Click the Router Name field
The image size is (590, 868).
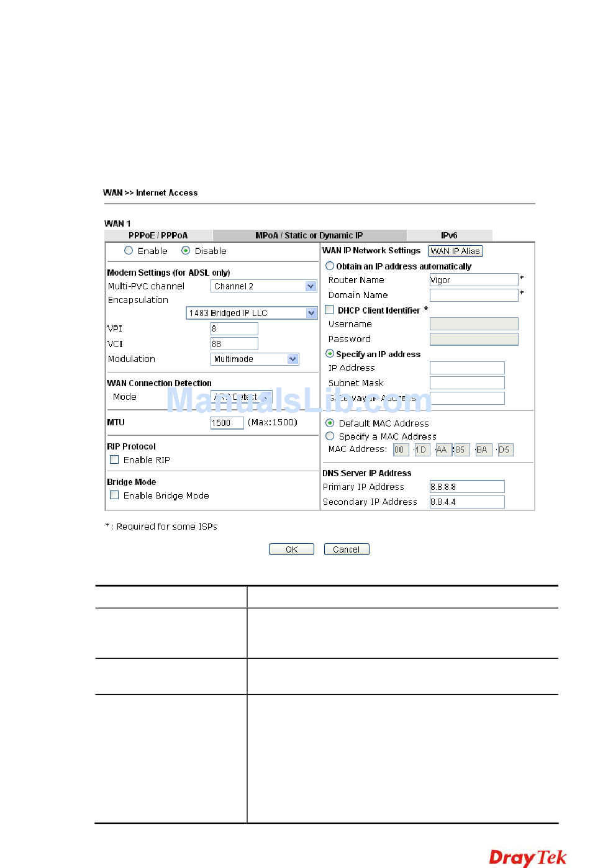(x=474, y=280)
